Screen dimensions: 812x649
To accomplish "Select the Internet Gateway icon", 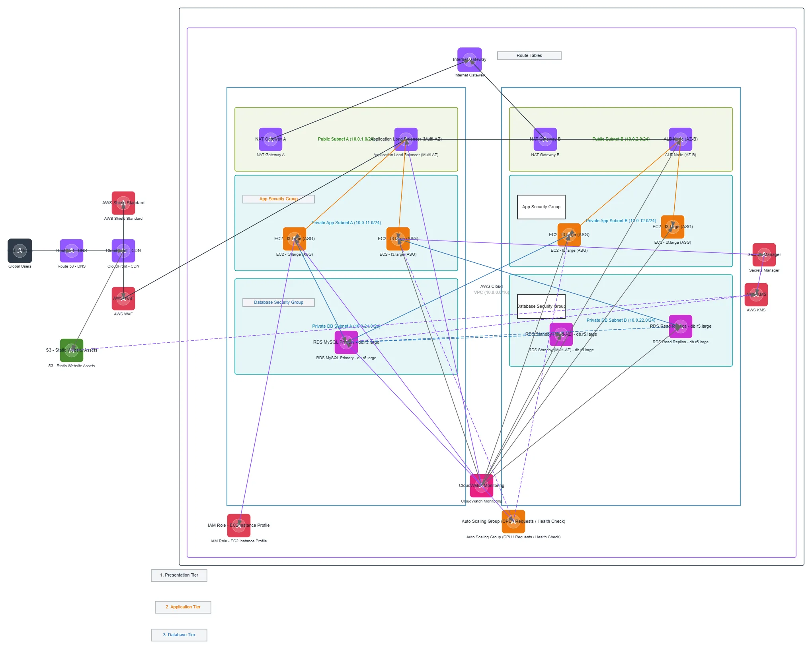I will (470, 60).
